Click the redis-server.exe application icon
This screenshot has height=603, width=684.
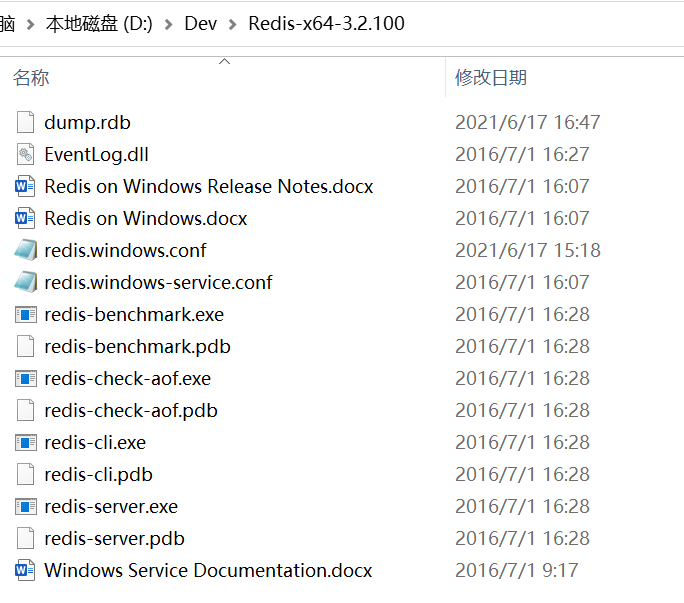click(x=26, y=507)
